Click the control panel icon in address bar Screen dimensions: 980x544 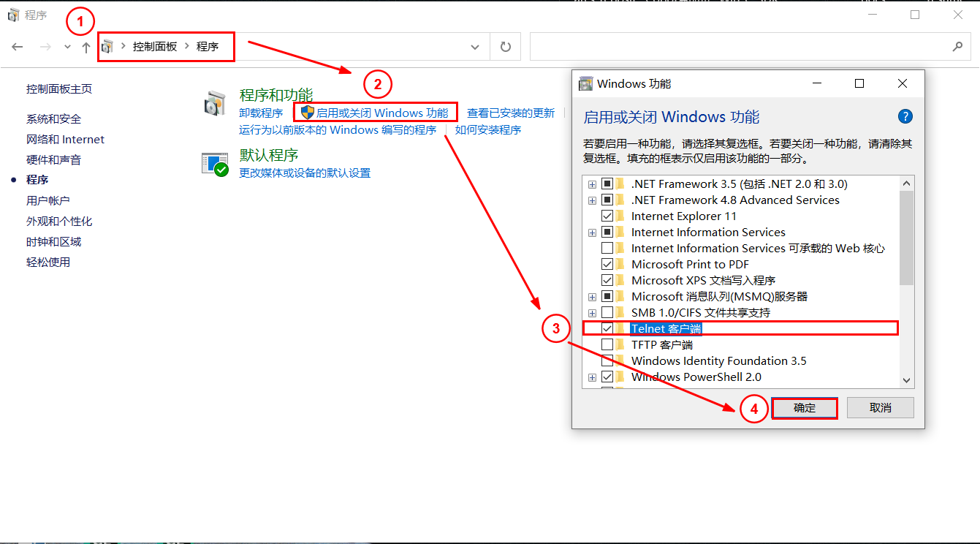[107, 47]
